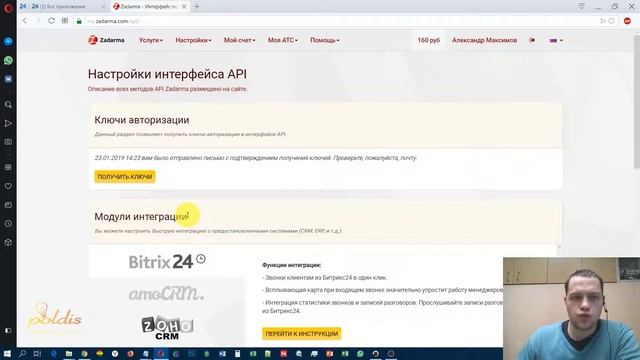Click the sidebar snapshot camera icon
Viewport: 640px width, 360px height.
pos(8,142)
